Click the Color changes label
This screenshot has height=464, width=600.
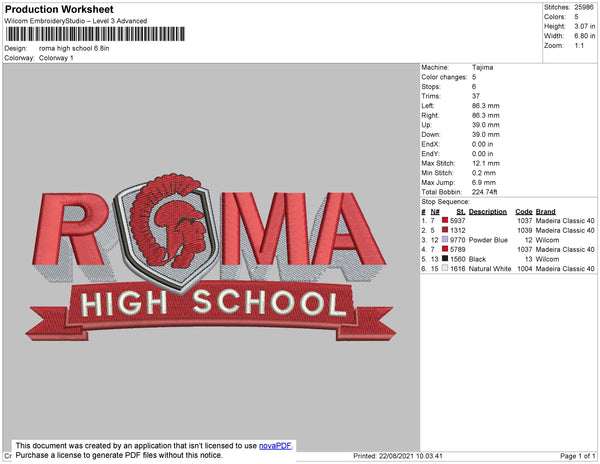pyautogui.click(x=444, y=77)
